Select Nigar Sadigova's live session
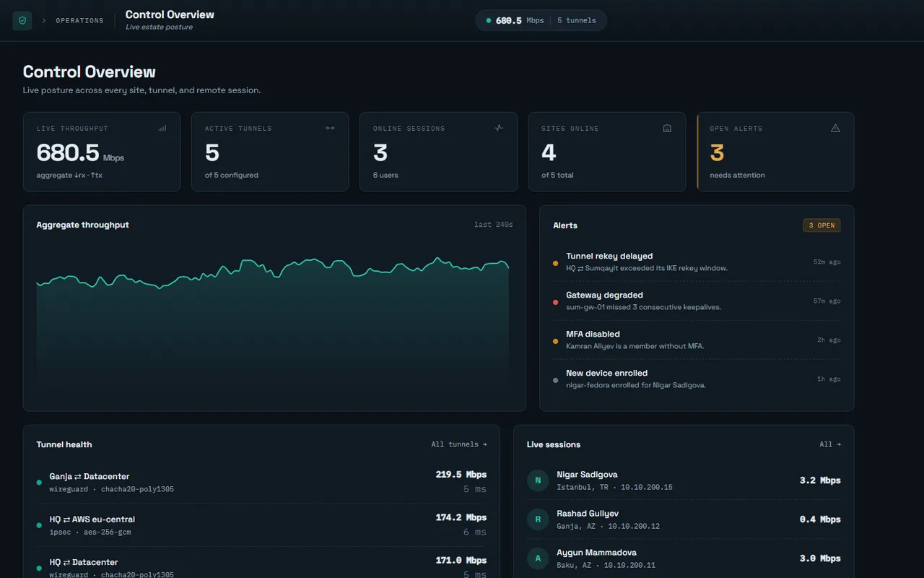Viewport: 924px width, 578px height. pos(684,480)
